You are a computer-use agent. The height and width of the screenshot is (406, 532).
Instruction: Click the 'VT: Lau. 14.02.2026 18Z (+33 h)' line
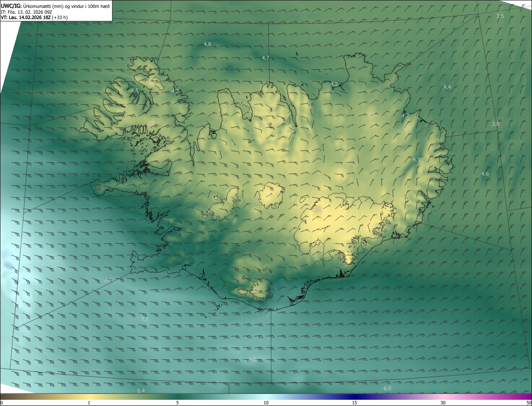point(34,17)
